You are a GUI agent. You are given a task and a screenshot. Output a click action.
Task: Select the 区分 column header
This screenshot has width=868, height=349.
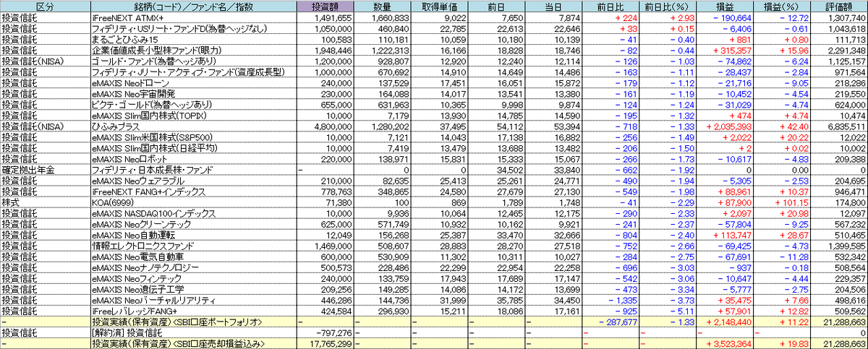(44, 5)
